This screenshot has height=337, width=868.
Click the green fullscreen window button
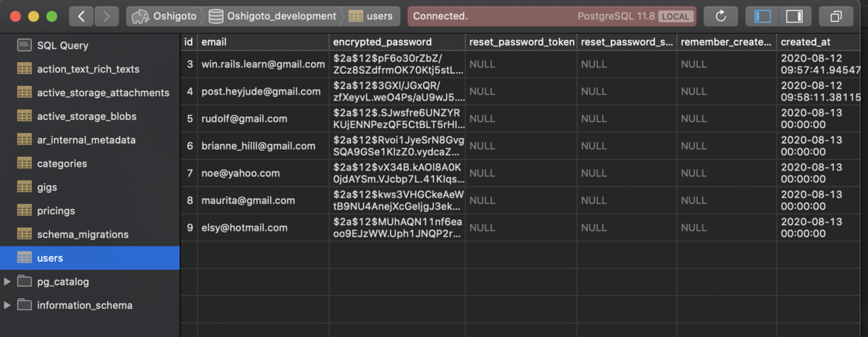[51, 16]
